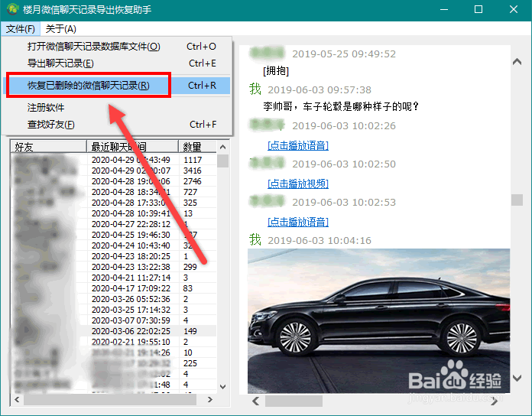532x416 pixels.
Task: Play voice message sent at 10:02:53
Action: [x=298, y=222]
